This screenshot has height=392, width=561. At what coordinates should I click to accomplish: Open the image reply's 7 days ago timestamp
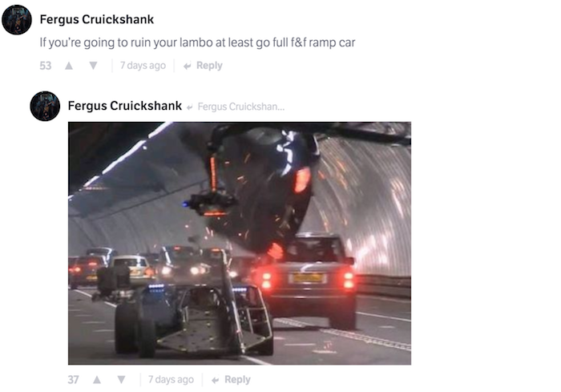171,379
